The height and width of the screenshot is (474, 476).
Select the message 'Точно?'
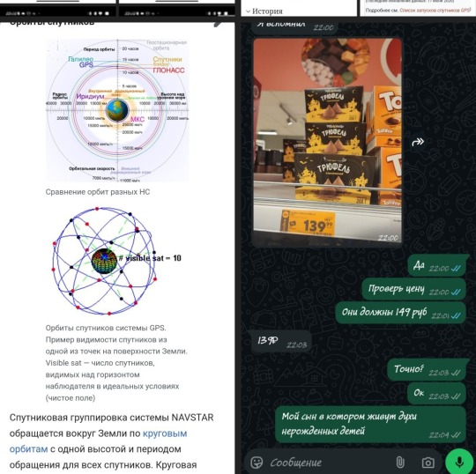pos(427,369)
